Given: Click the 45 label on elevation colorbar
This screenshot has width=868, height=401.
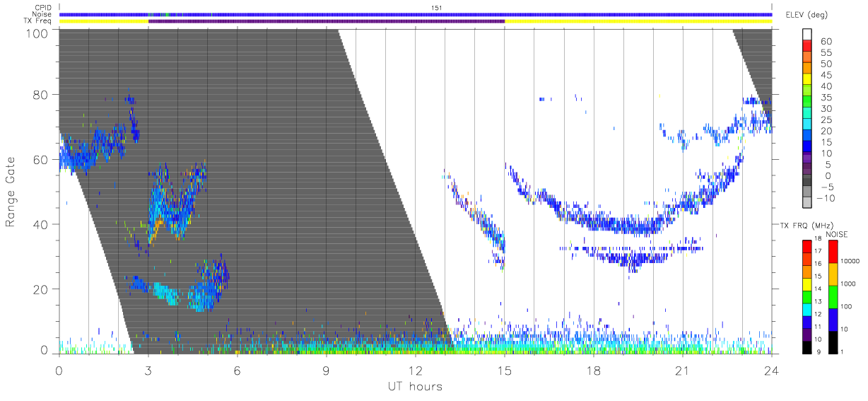Looking at the screenshot, I should (x=825, y=75).
